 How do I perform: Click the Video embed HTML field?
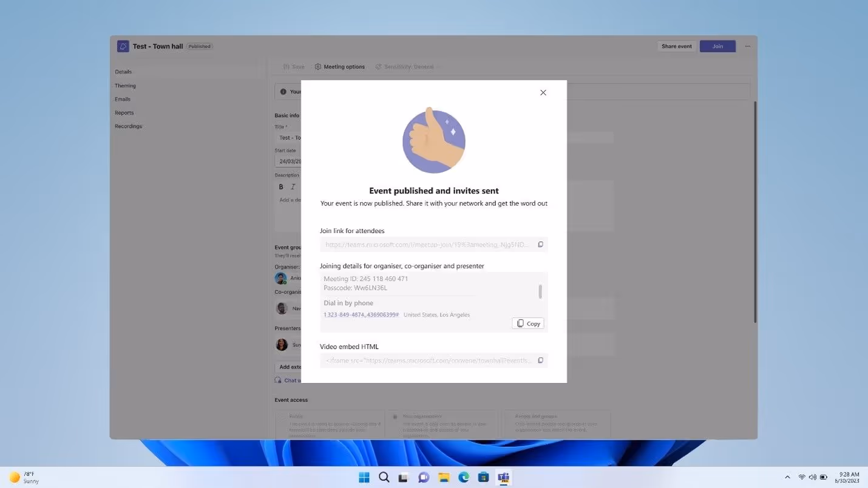point(433,361)
